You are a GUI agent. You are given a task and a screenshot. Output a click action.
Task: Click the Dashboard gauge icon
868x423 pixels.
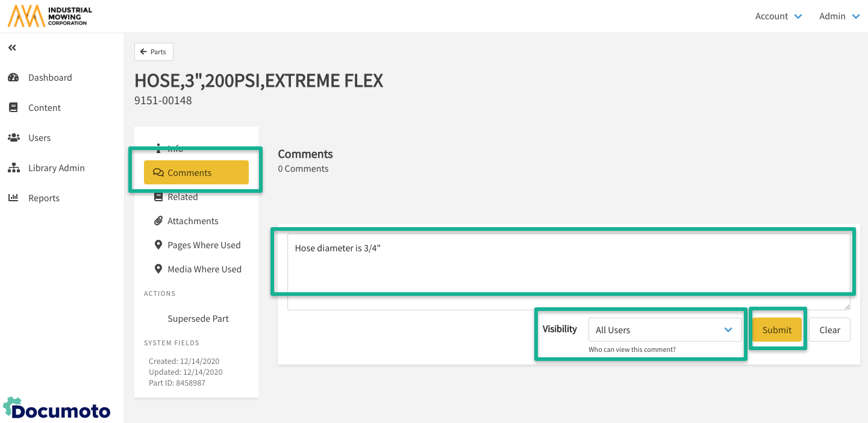13,78
